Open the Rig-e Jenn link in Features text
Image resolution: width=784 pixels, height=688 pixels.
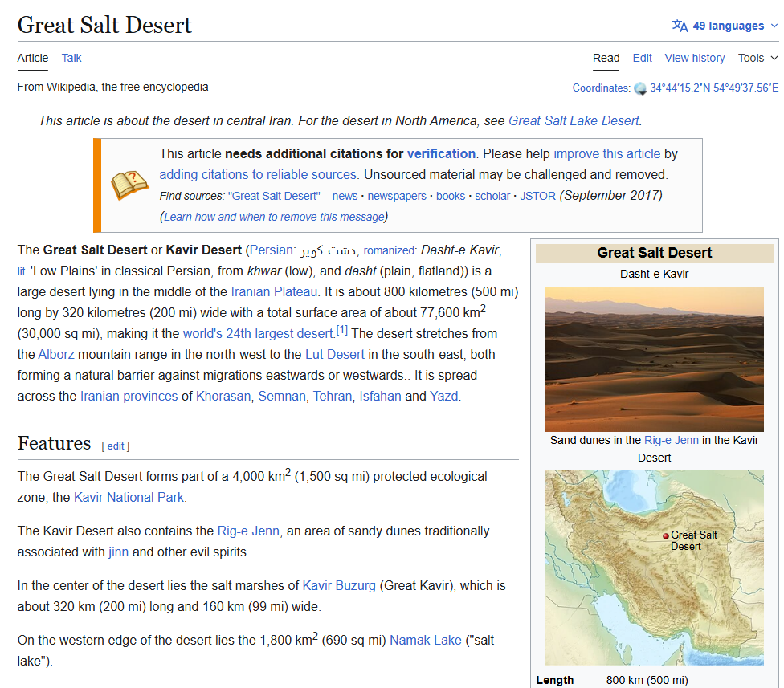point(248,531)
